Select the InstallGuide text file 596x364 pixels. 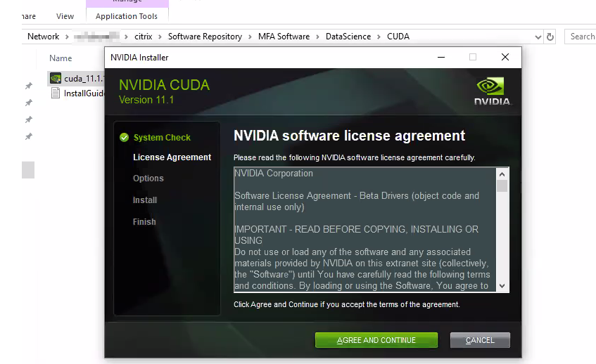pos(77,93)
